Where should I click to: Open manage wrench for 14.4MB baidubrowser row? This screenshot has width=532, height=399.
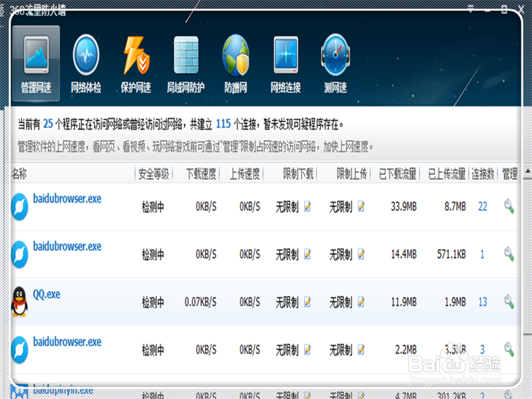(x=509, y=254)
